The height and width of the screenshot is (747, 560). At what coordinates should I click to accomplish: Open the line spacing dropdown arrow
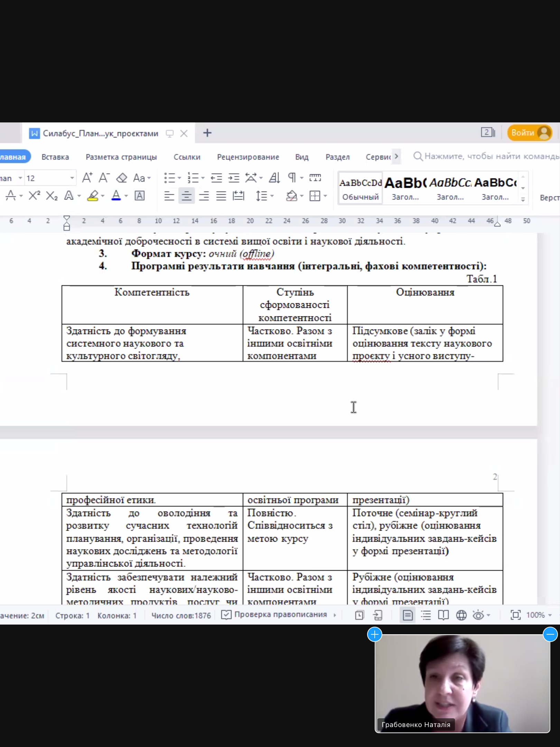coord(272,196)
